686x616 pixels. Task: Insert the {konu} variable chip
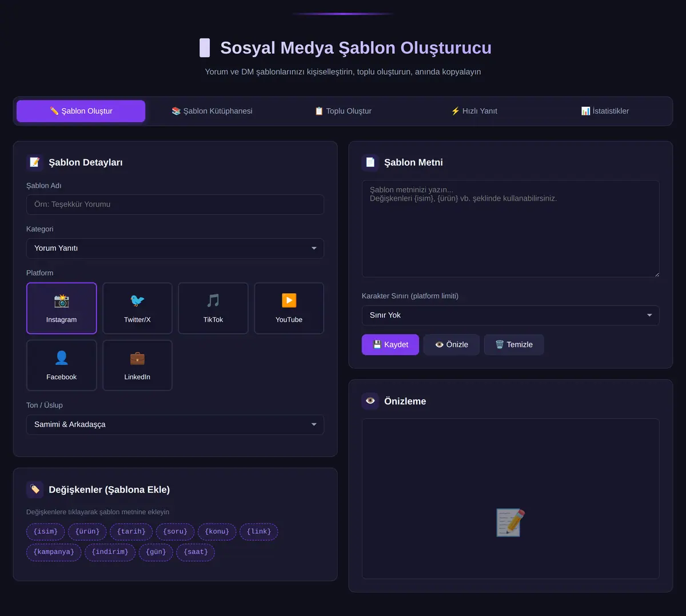point(217,531)
